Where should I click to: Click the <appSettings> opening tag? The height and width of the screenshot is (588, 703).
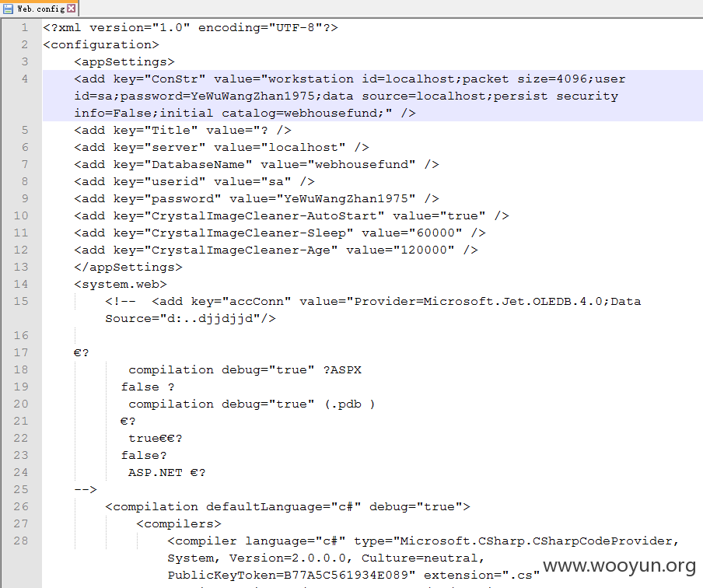click(x=124, y=62)
